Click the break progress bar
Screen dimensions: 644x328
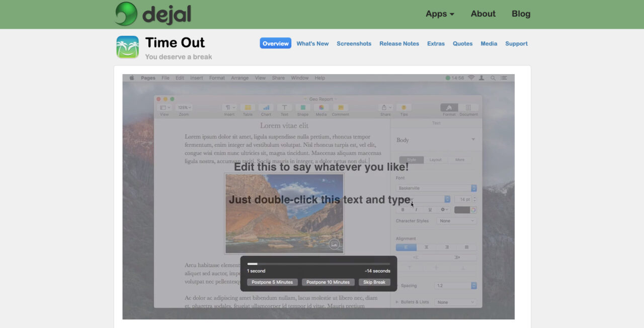(x=318, y=264)
